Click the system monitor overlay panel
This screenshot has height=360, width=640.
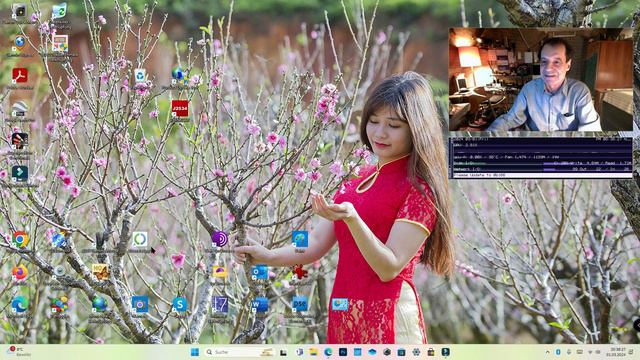pyautogui.click(x=541, y=158)
